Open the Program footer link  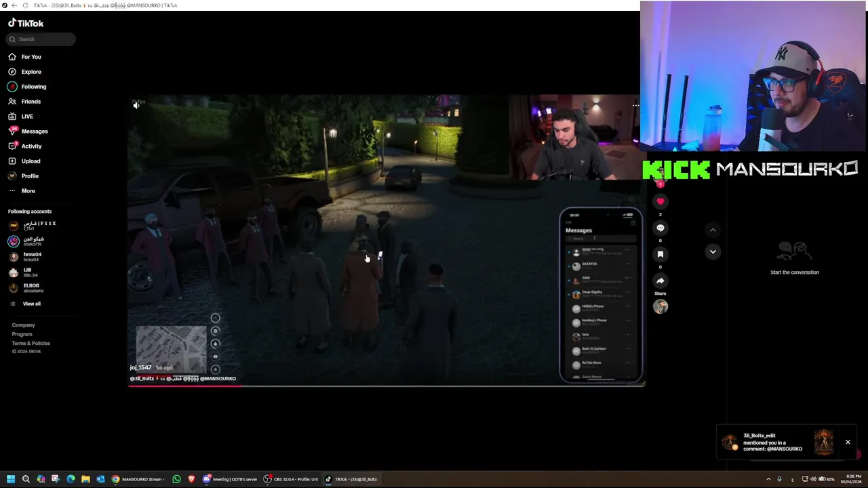(x=22, y=334)
